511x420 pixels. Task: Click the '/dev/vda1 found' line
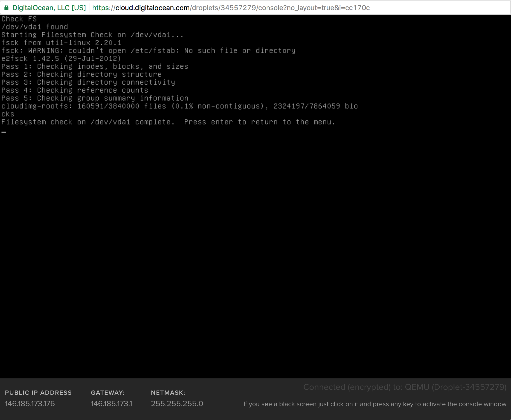(x=35, y=27)
